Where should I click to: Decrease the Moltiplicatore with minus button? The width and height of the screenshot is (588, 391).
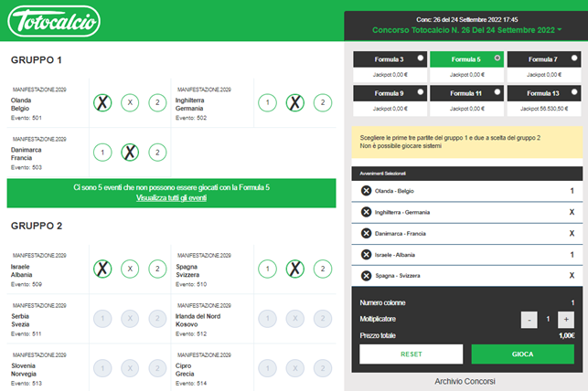(x=529, y=320)
